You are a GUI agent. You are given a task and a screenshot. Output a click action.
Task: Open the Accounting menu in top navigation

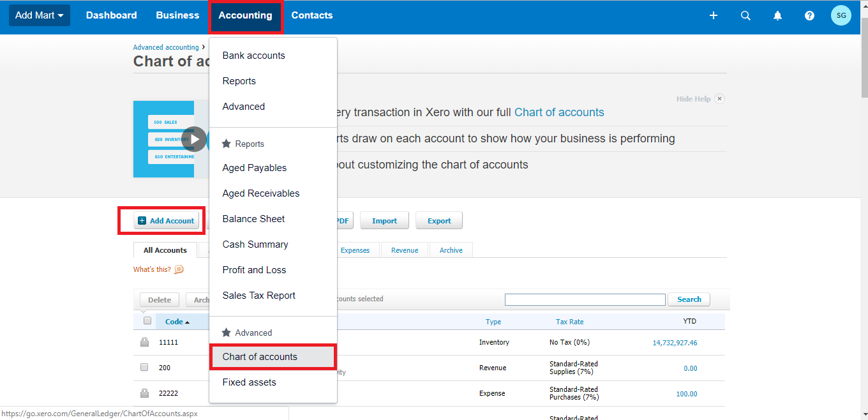click(245, 15)
